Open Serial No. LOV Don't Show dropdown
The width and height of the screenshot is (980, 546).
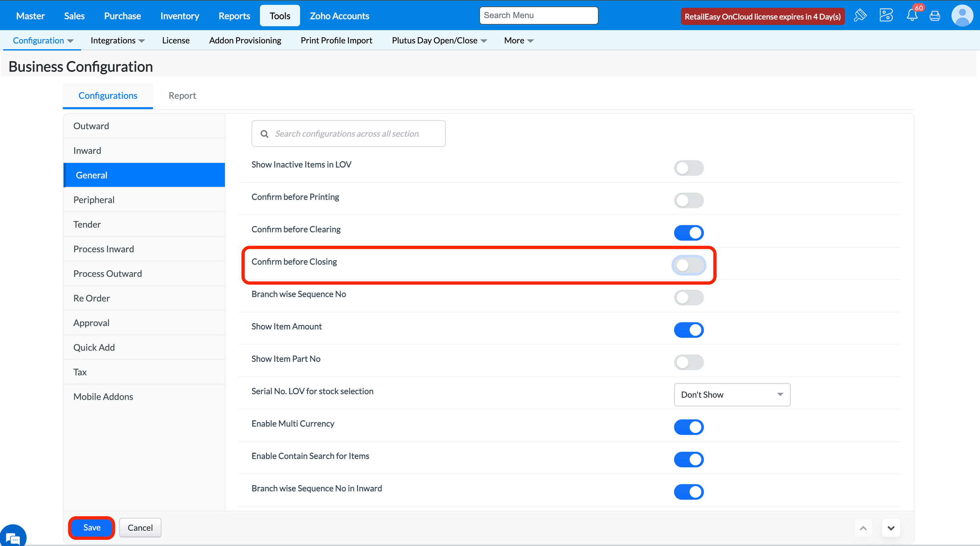(731, 395)
